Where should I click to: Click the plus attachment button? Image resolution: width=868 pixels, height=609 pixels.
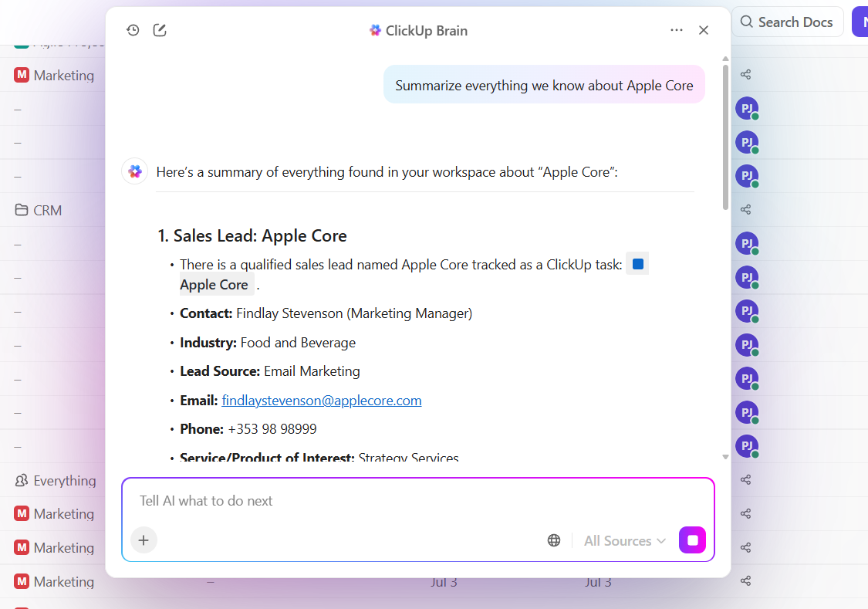point(144,540)
